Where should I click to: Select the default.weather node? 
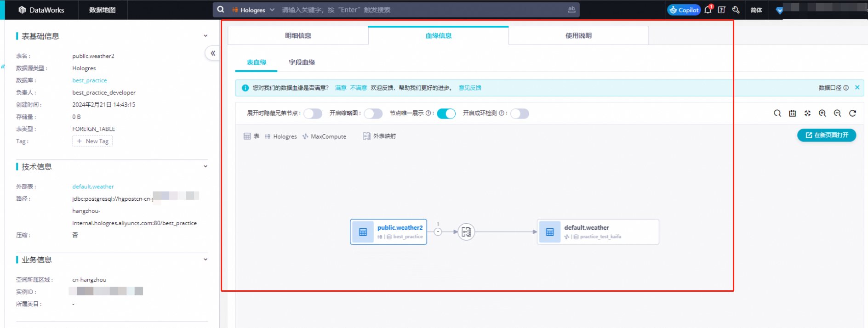coord(598,232)
